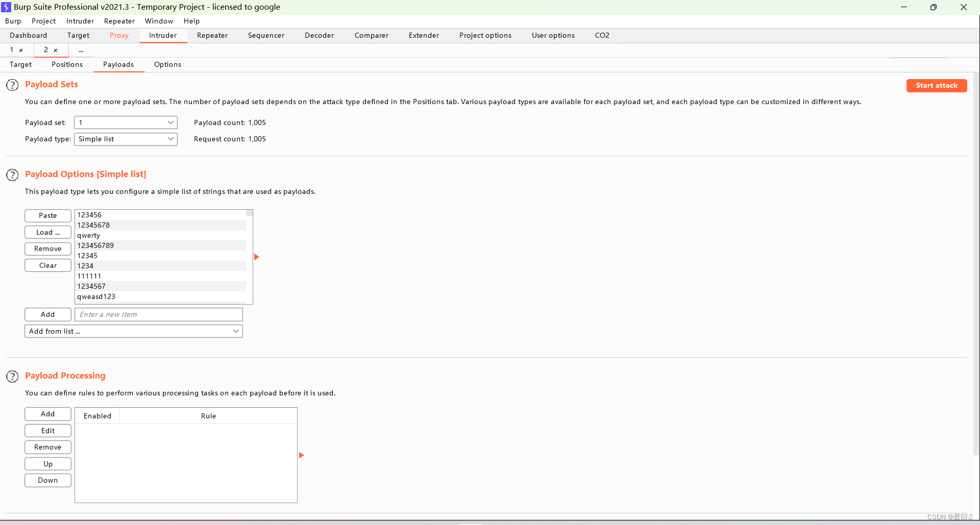980x525 pixels.
Task: Focus the Enter a new item field
Action: [159, 314]
